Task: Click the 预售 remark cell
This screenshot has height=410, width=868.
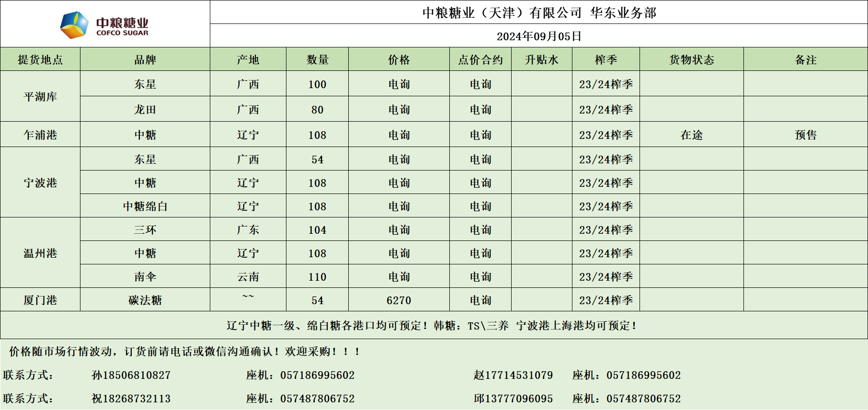Action: (x=806, y=135)
